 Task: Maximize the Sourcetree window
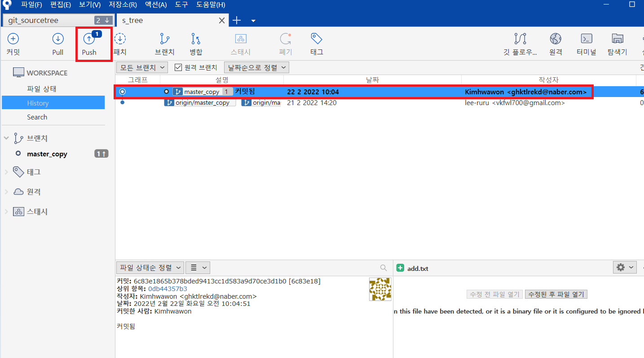(x=632, y=4)
